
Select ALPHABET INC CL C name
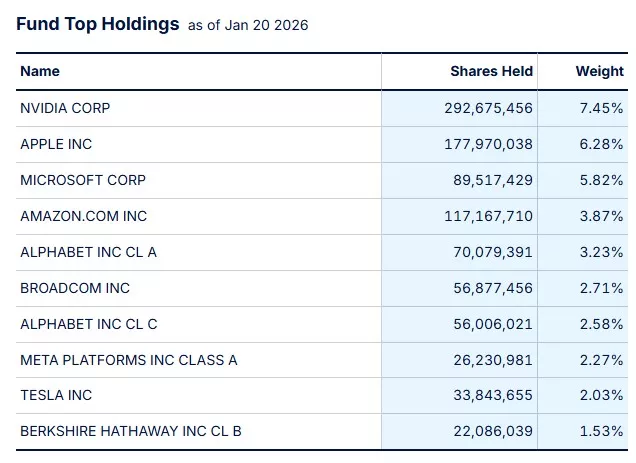(x=89, y=324)
